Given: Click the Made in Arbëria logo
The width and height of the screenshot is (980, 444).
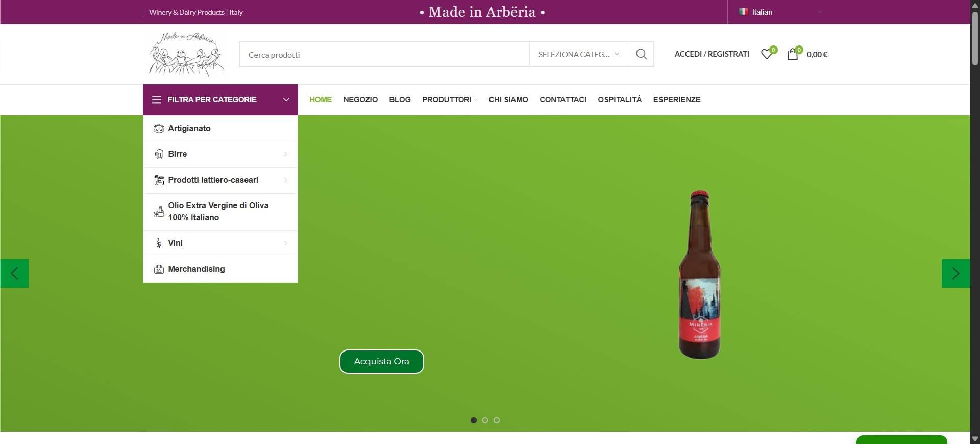Looking at the screenshot, I should pos(186,54).
